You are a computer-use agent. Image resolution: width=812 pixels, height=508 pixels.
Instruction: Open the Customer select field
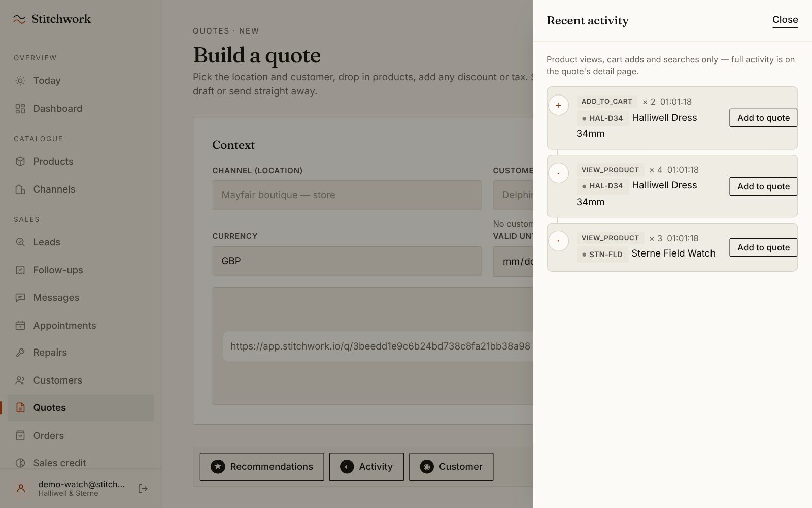(513, 195)
